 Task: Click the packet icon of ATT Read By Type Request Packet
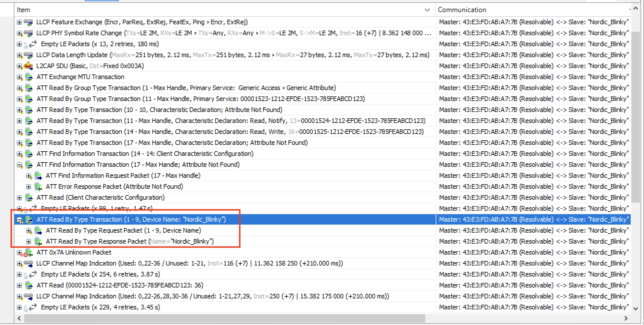(38, 230)
